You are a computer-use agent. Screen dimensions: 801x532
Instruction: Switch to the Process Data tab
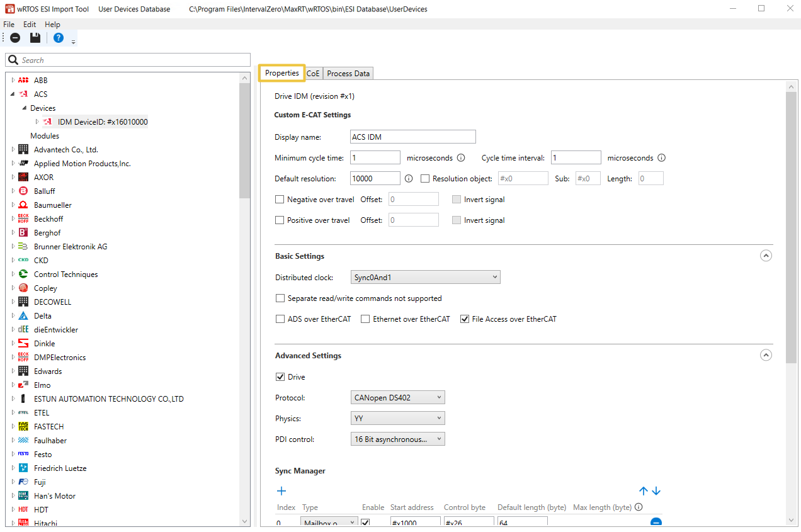pyautogui.click(x=348, y=74)
